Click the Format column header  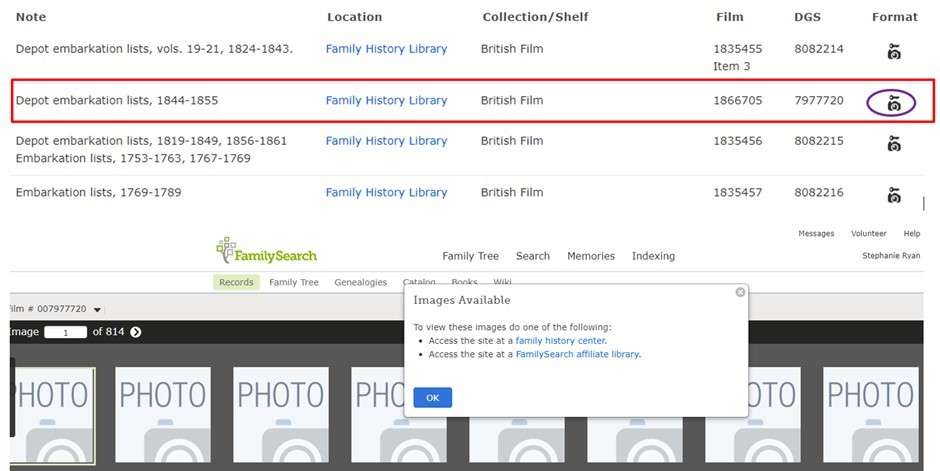(x=894, y=17)
